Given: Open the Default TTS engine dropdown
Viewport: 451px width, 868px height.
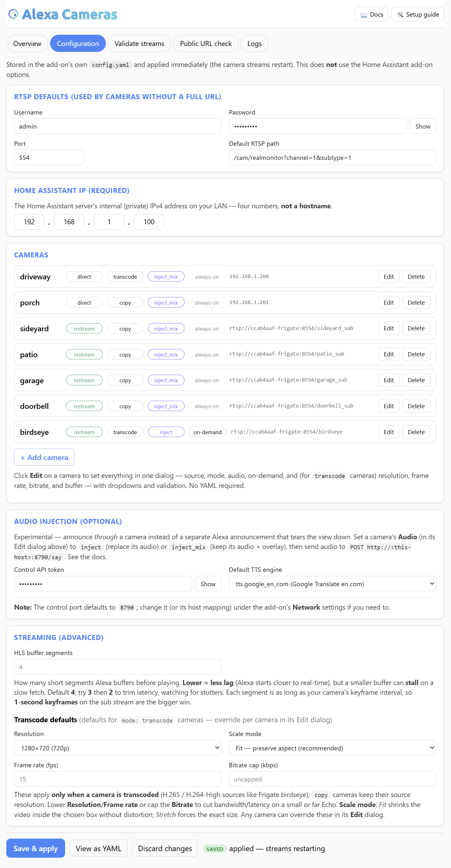Looking at the screenshot, I should (x=332, y=584).
